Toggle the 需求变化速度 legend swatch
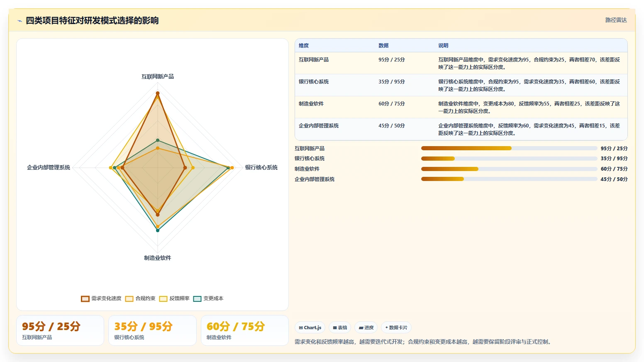This screenshot has width=644, height=362. (85, 298)
